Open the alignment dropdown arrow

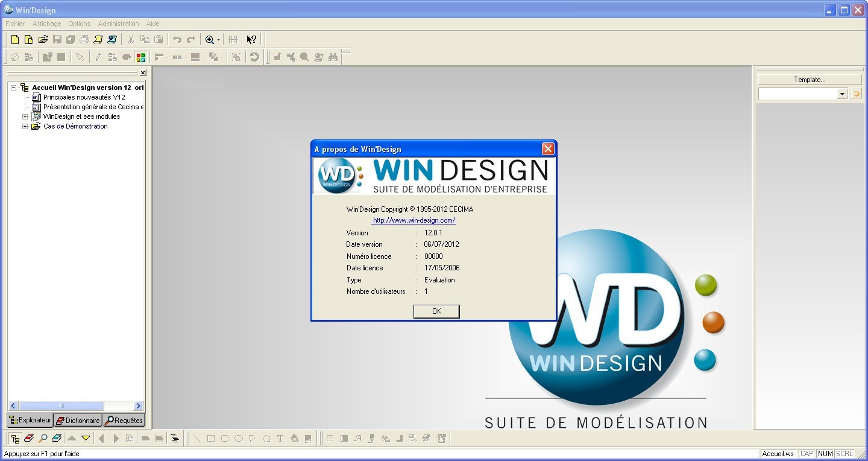tap(168, 57)
